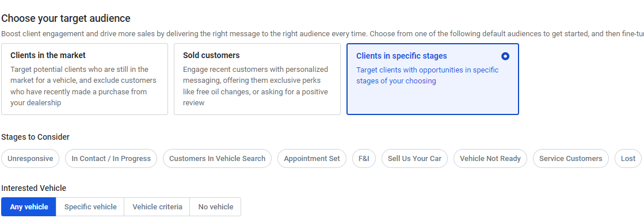The height and width of the screenshot is (222, 644).
Task: Select the Sell Us Your Car stage
Action: (414, 158)
